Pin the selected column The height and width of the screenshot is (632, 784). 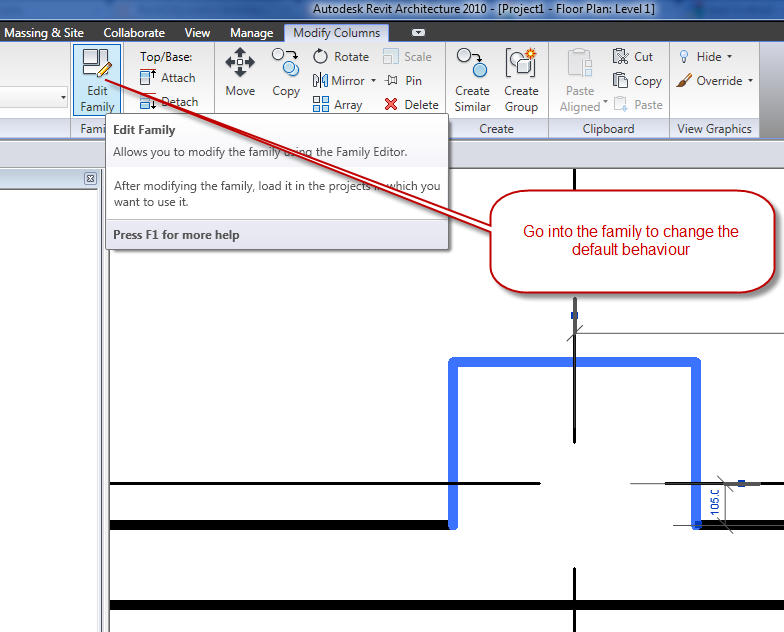point(404,81)
